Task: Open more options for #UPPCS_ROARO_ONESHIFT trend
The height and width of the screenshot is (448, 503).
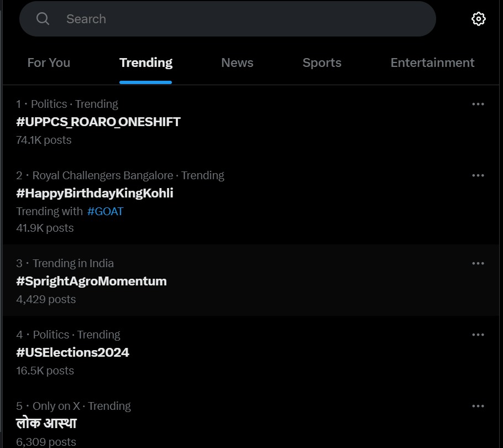Action: (478, 104)
